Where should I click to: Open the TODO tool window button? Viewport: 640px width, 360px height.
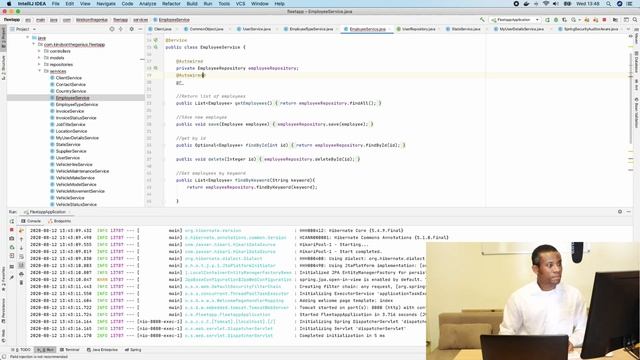click(21, 350)
